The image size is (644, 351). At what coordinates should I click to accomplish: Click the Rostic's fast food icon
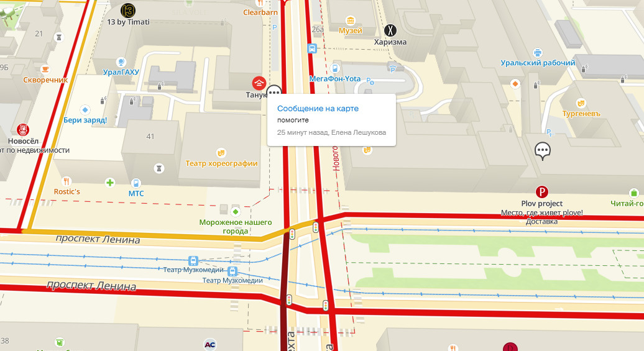tap(66, 181)
